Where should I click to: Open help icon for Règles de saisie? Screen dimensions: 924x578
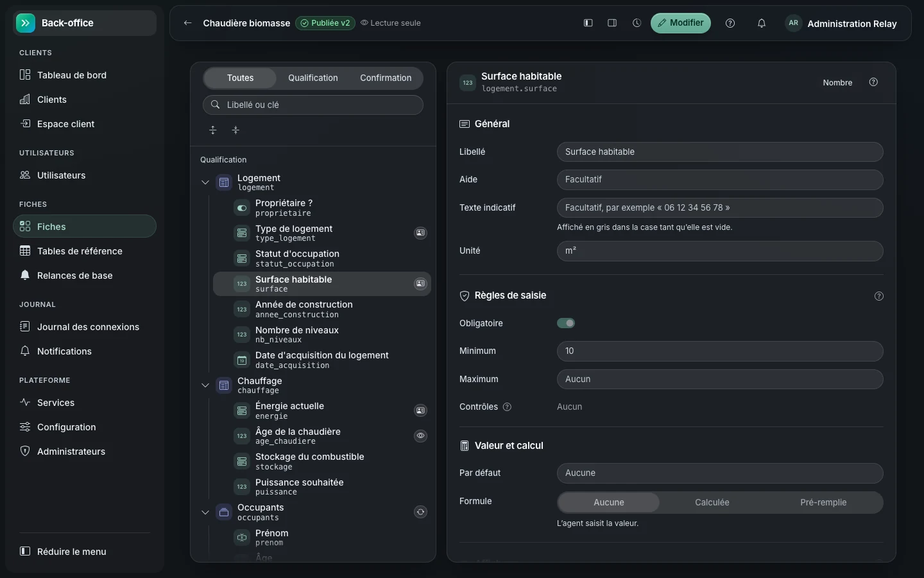[879, 296]
